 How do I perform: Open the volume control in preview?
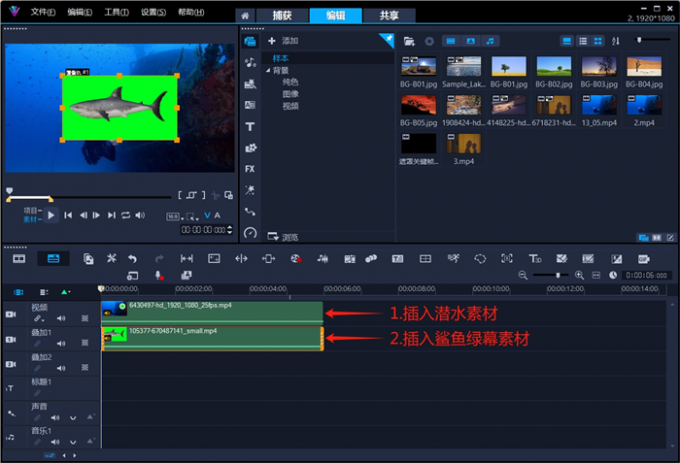coord(140,215)
